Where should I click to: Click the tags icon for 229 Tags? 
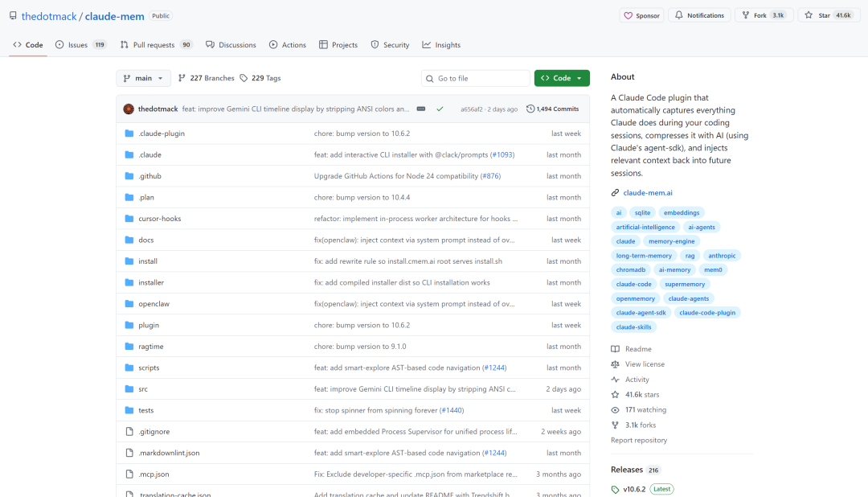point(244,78)
